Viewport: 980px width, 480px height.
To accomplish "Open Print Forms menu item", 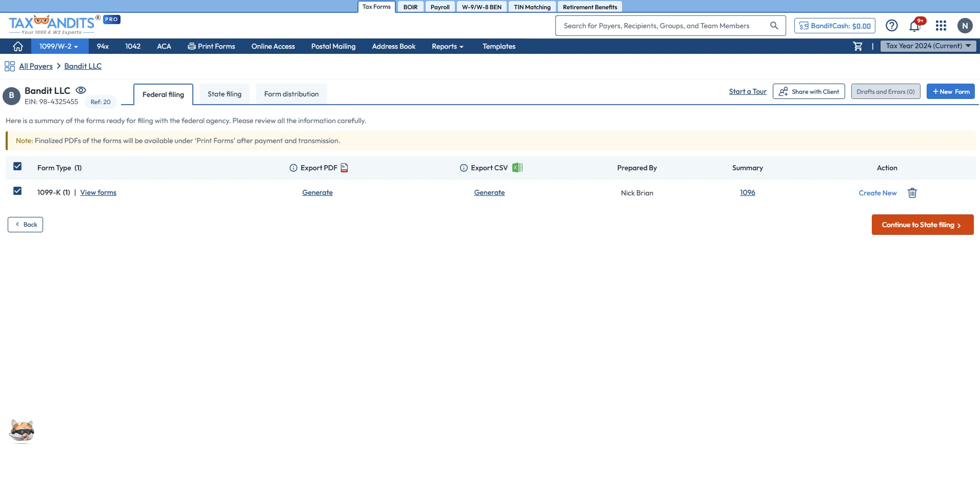I will click(211, 46).
